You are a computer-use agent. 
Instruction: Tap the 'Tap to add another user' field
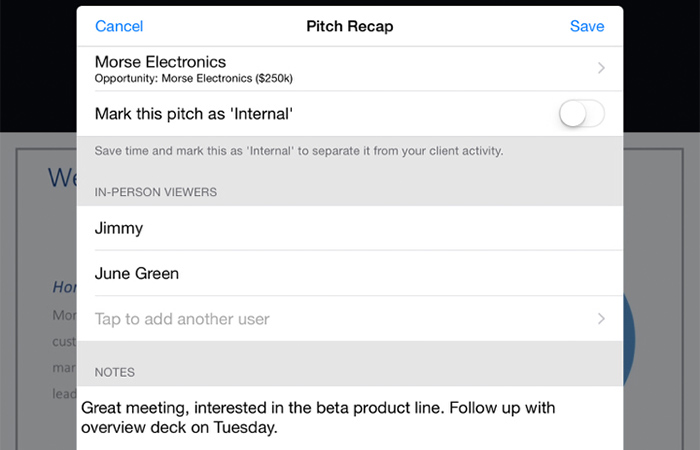click(350, 319)
